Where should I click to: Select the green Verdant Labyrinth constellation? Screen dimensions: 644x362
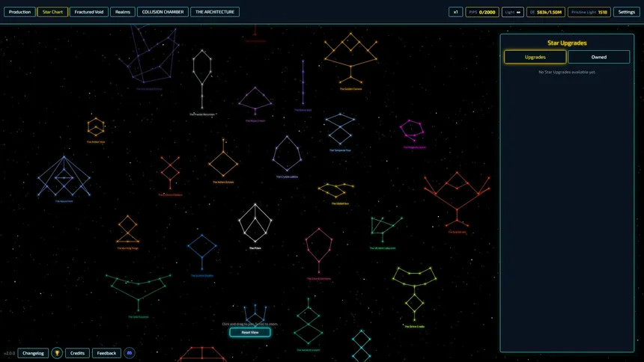tap(386, 230)
